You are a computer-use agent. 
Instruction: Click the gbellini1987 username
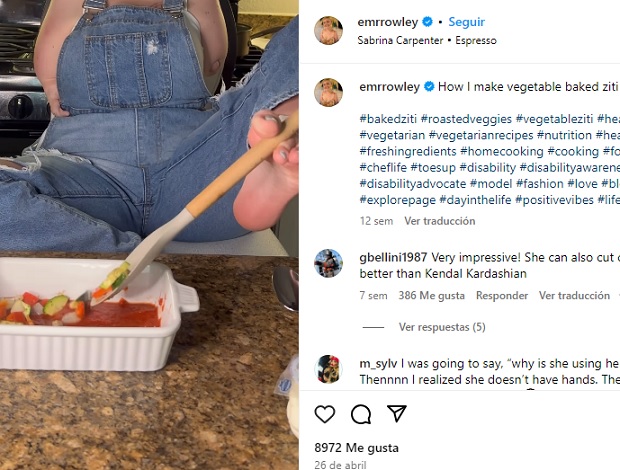pos(393,258)
